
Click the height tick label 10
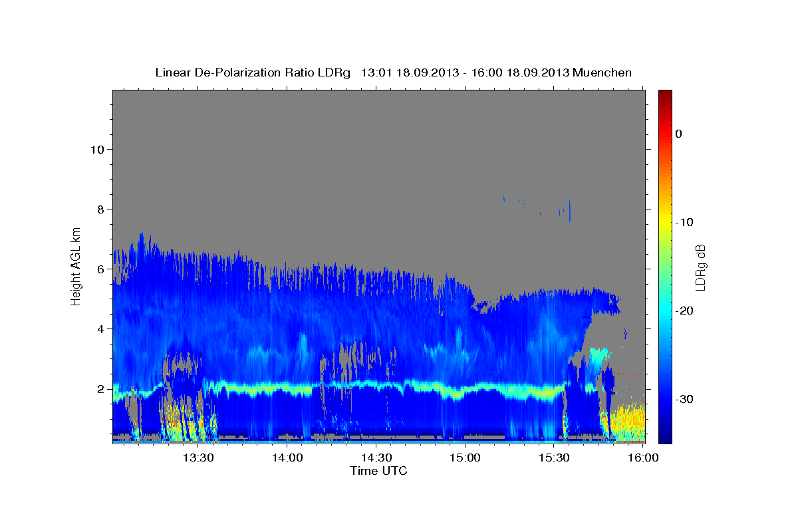click(96, 149)
